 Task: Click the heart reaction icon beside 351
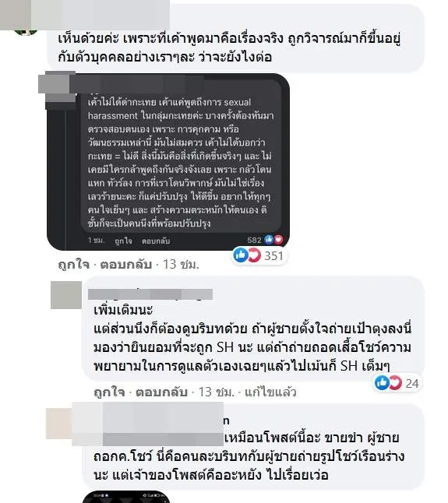tap(254, 255)
